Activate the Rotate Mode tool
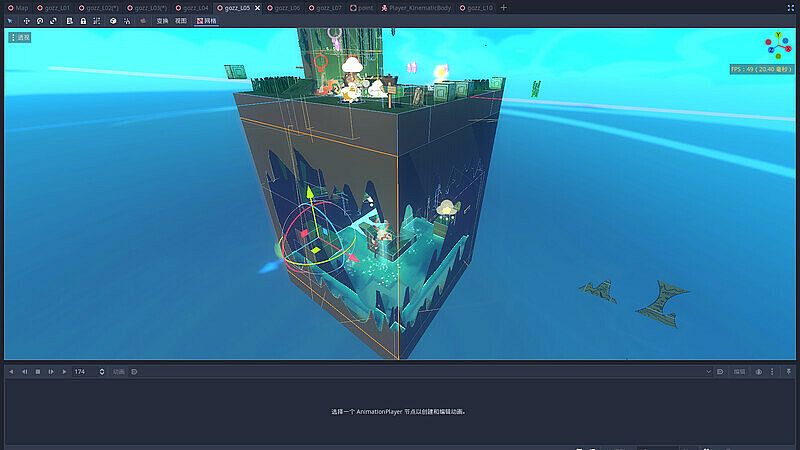This screenshot has width=800, height=450. [40, 20]
